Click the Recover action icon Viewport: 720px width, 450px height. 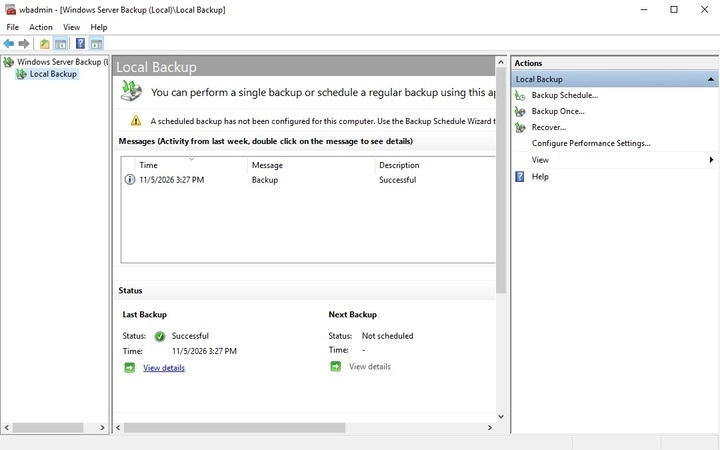(x=520, y=128)
